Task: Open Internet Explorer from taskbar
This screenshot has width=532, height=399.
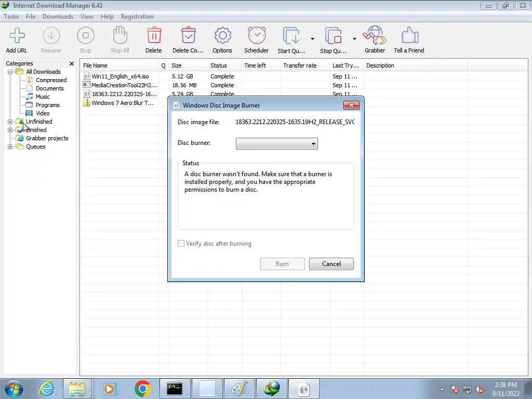Action: click(46, 389)
